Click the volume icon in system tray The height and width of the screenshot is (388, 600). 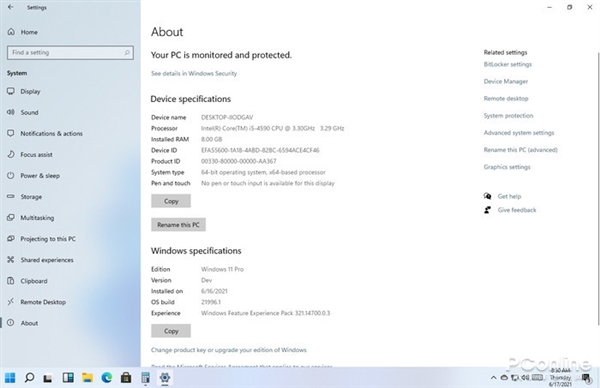[525, 378]
